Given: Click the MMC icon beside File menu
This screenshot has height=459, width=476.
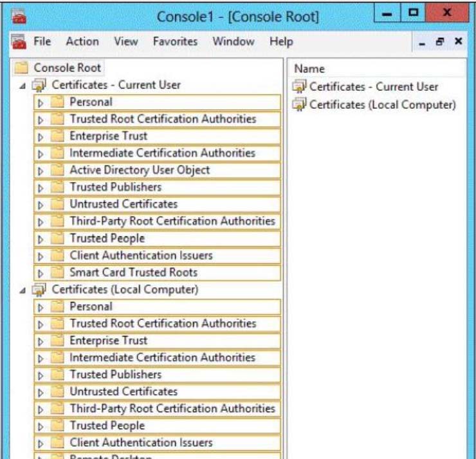Looking at the screenshot, I should coord(19,42).
